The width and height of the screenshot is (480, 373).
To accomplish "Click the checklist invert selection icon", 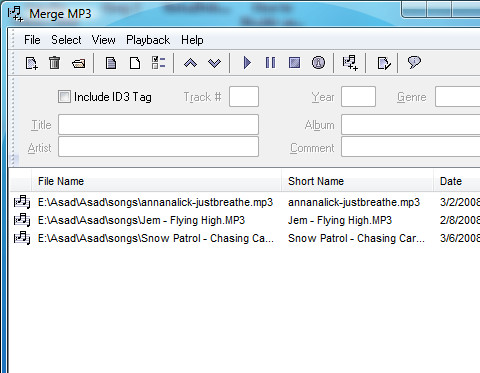I will [x=158, y=62].
